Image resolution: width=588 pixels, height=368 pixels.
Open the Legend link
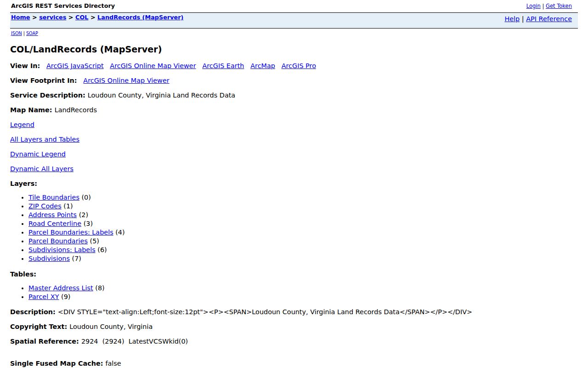(x=22, y=125)
